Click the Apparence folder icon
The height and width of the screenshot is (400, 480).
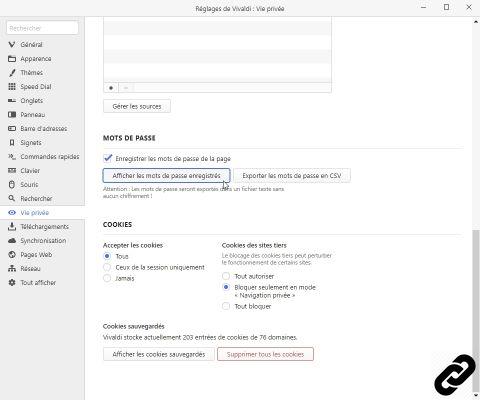pos(12,59)
